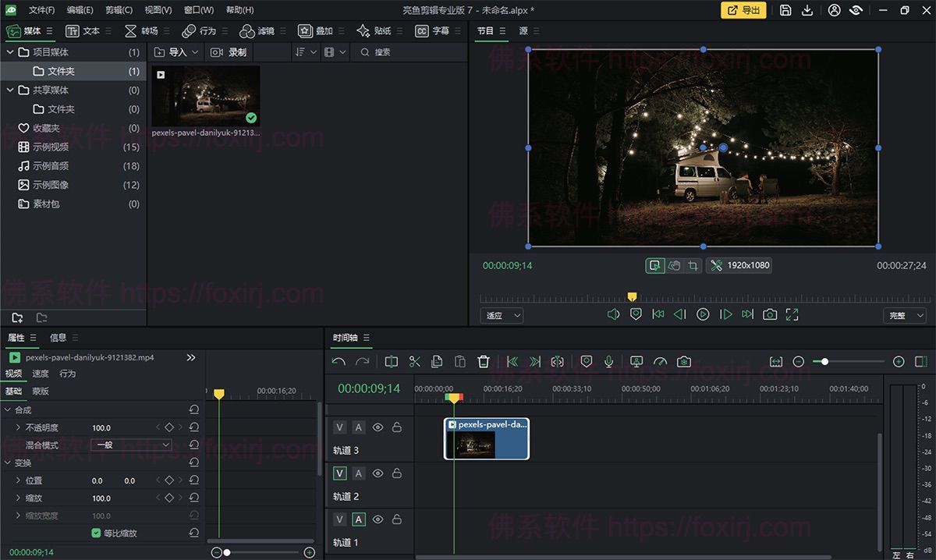Lock 轨道 2 with its padlock toggle

pos(397,473)
